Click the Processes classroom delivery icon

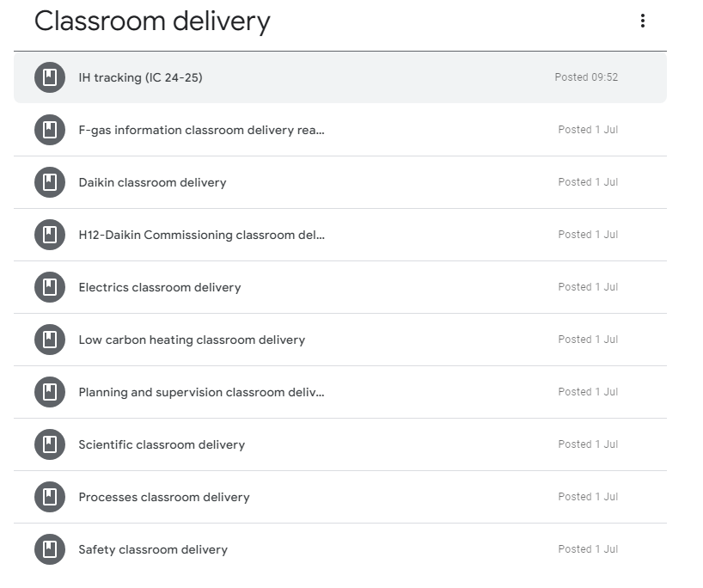(50, 497)
